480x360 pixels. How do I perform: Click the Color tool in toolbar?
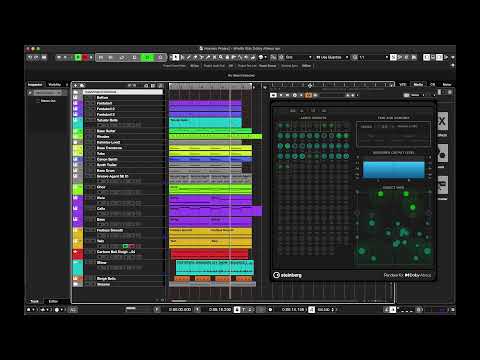click(x=261, y=57)
